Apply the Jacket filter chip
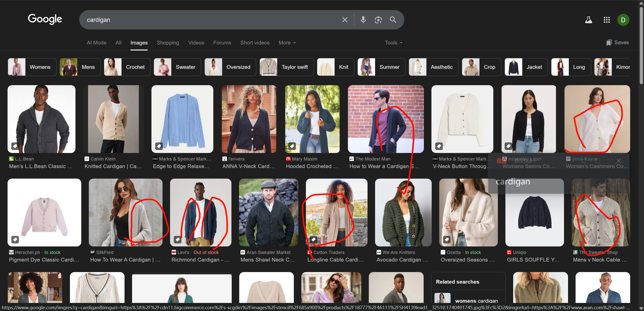Screen dimensions: 644x311 pos(526,67)
